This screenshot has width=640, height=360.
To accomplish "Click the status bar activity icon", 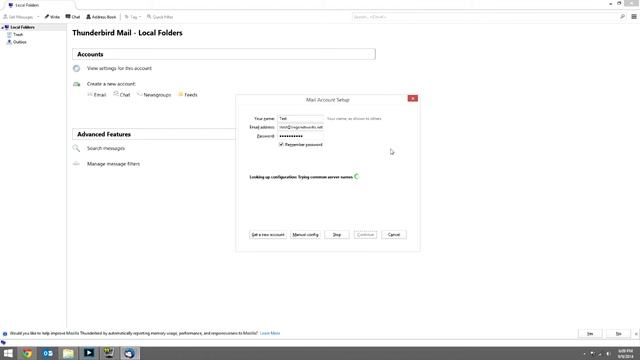I will pos(3,342).
